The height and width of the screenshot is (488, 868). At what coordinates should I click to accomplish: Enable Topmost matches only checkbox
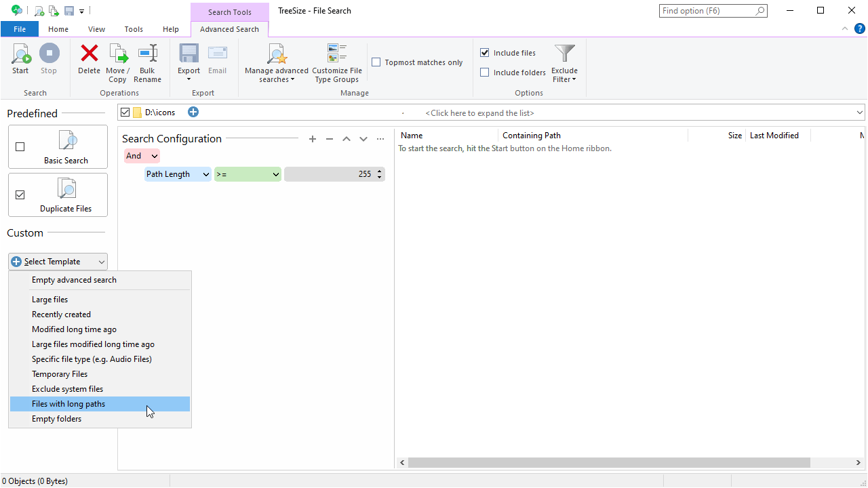click(x=376, y=62)
